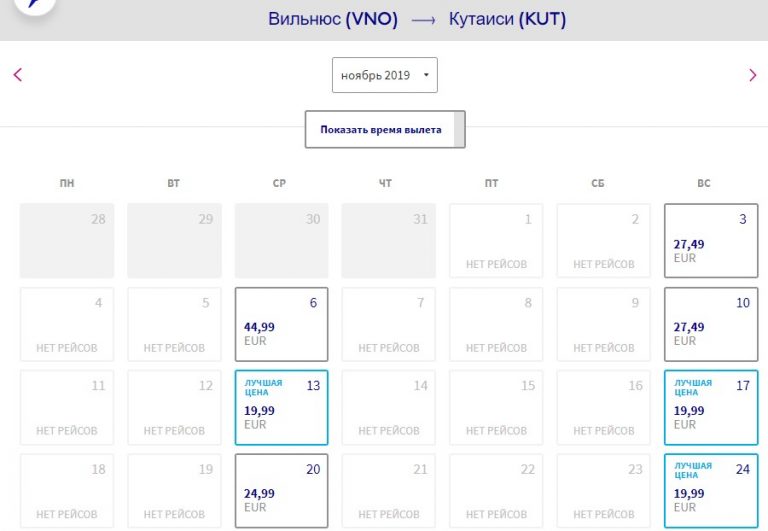Click the airplane logo icon at top left

pos(35,4)
